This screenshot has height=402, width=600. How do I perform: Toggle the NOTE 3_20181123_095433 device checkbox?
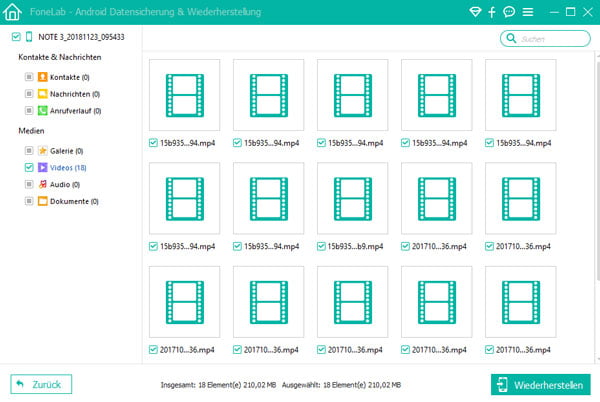click(x=15, y=37)
